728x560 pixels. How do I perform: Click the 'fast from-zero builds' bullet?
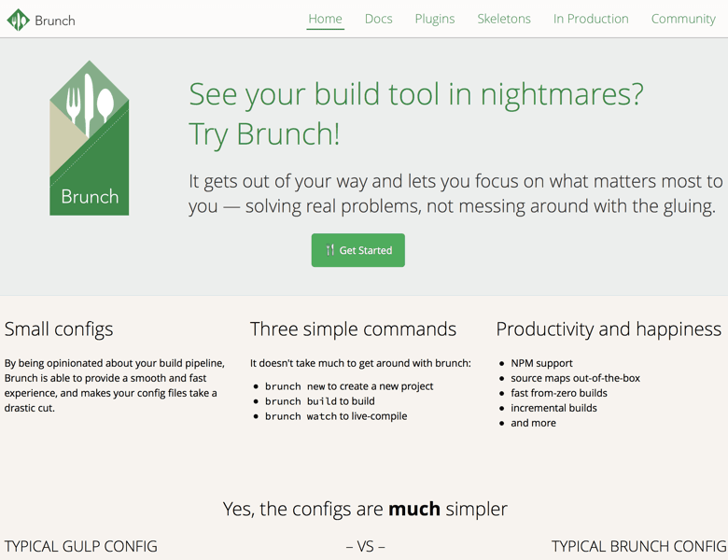[559, 393]
